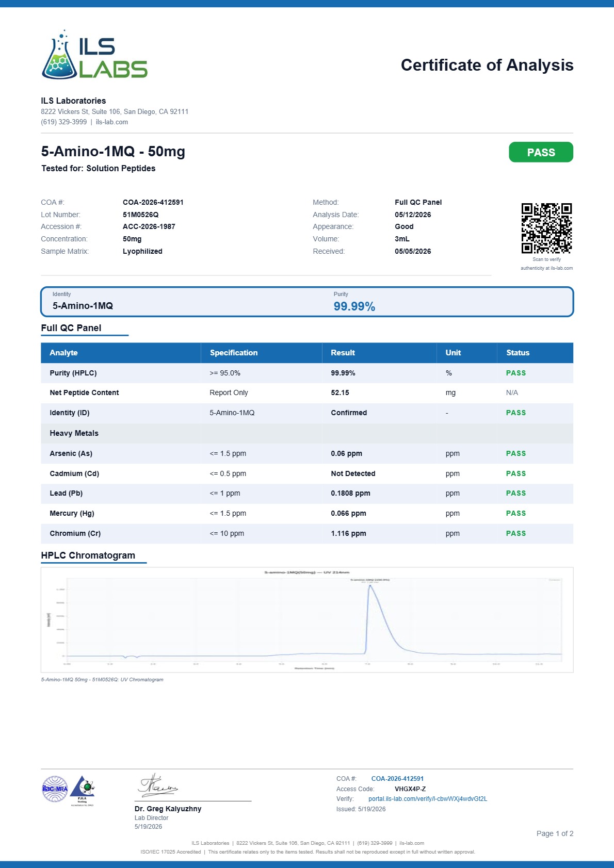
Task: Click the Mercury (Hg) row label
Action: [x=72, y=513]
